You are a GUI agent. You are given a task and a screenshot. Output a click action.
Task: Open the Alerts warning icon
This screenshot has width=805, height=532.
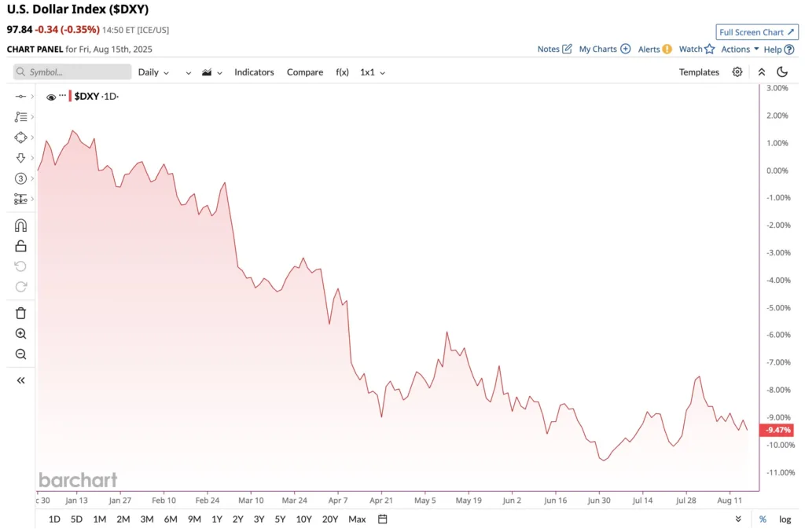point(667,50)
